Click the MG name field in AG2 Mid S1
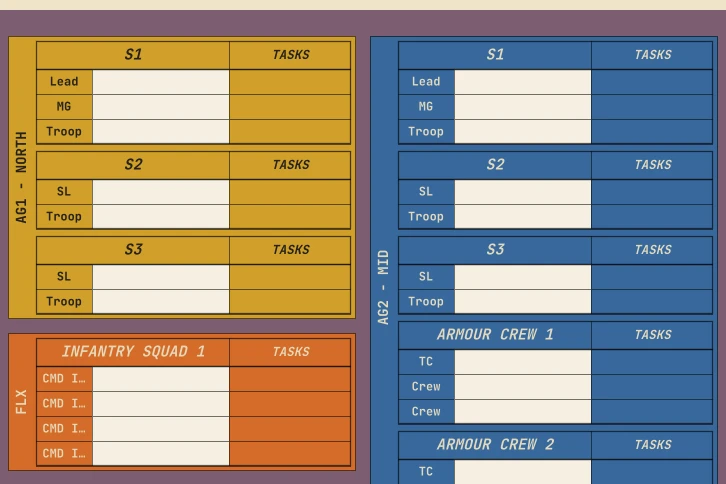 [x=523, y=107]
